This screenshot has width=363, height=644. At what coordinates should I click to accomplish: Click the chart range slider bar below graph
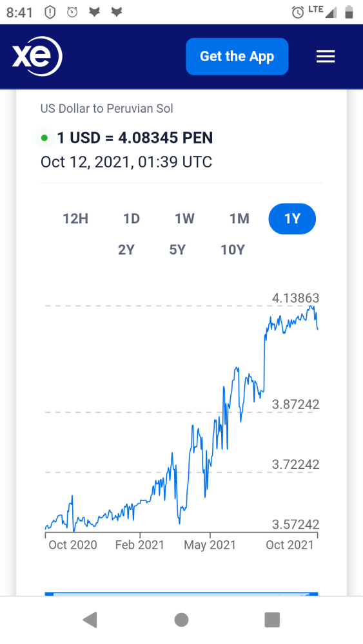(x=181, y=594)
